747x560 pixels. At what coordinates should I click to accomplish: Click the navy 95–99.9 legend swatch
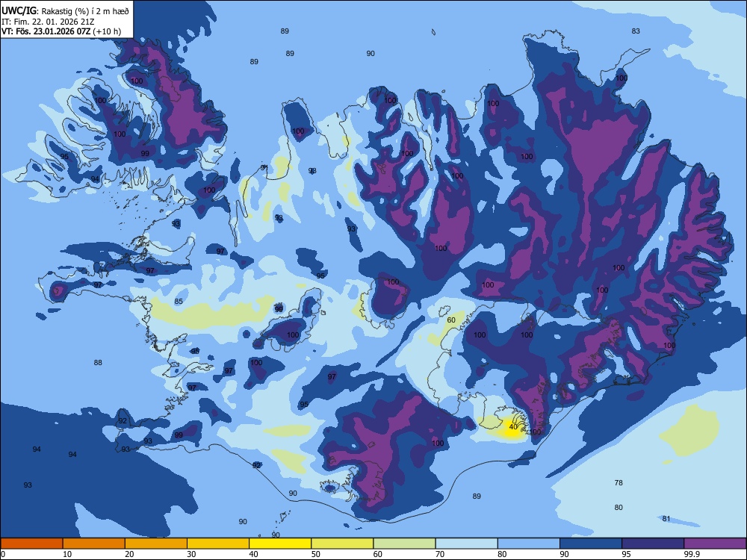(x=653, y=544)
